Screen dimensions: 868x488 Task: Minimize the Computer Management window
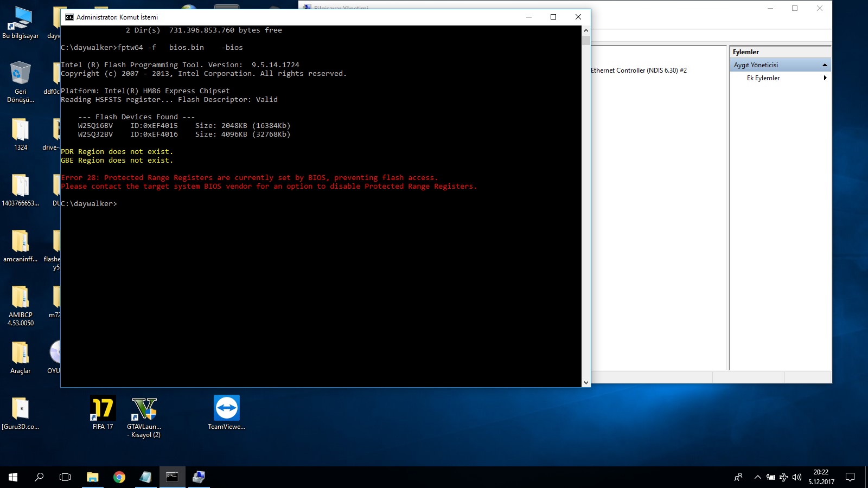pyautogui.click(x=770, y=8)
